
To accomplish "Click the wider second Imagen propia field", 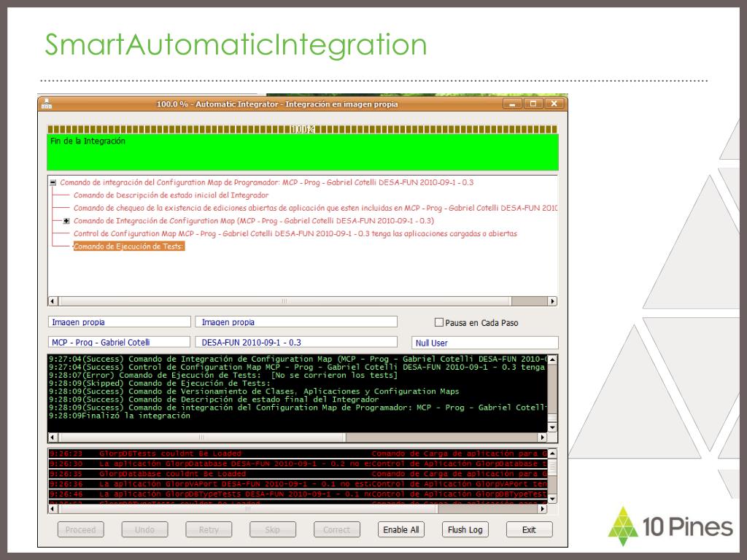I will (x=296, y=322).
